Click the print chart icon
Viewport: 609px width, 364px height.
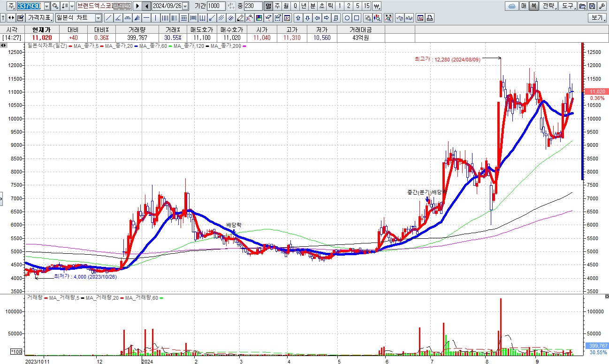coord(430,18)
